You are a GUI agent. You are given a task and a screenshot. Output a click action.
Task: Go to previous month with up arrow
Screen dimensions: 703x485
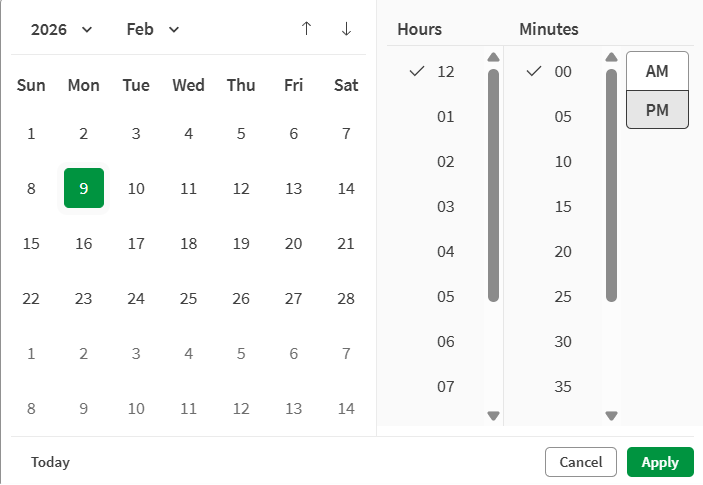point(307,29)
